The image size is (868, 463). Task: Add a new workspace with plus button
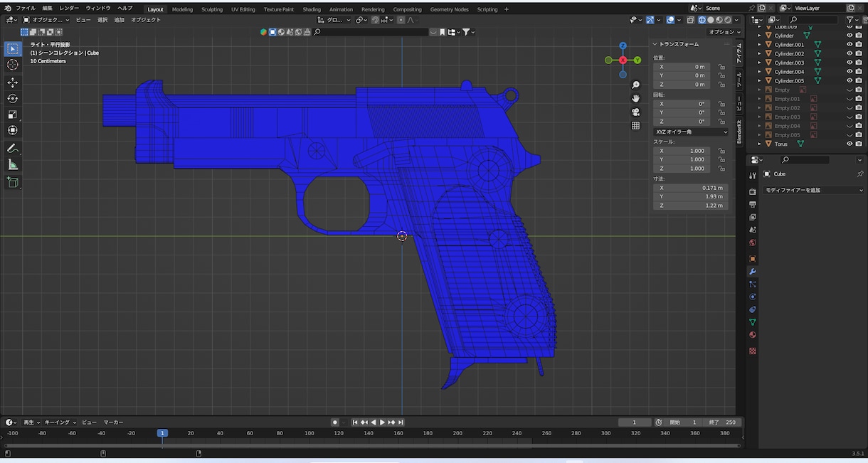coord(507,9)
